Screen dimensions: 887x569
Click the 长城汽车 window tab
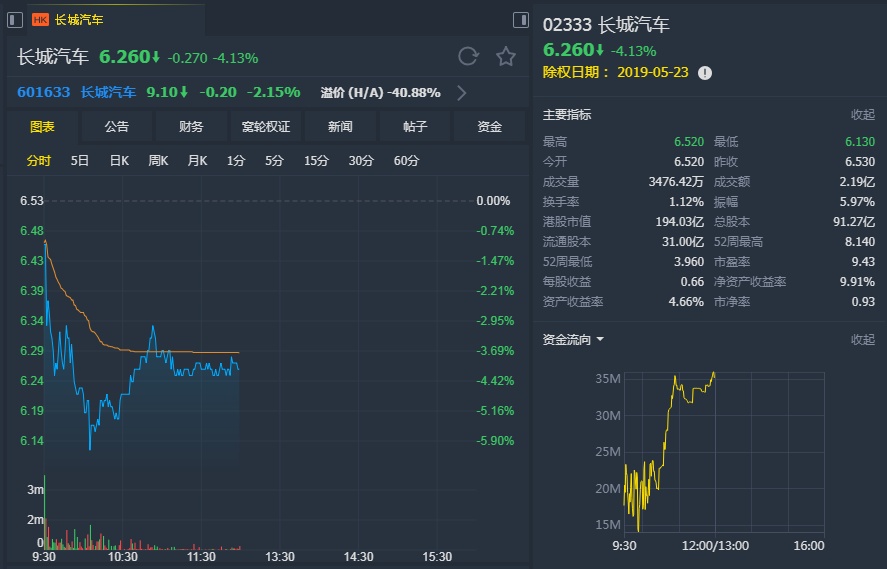click(78, 19)
